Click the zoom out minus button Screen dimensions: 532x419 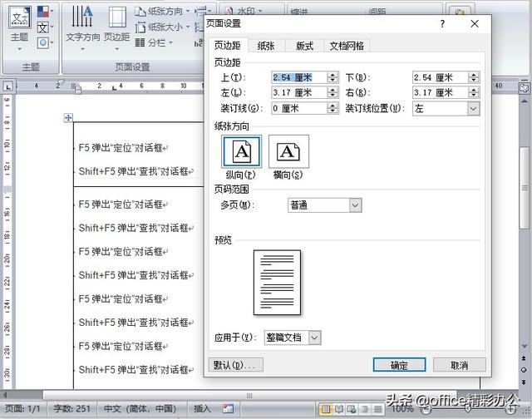coord(426,410)
